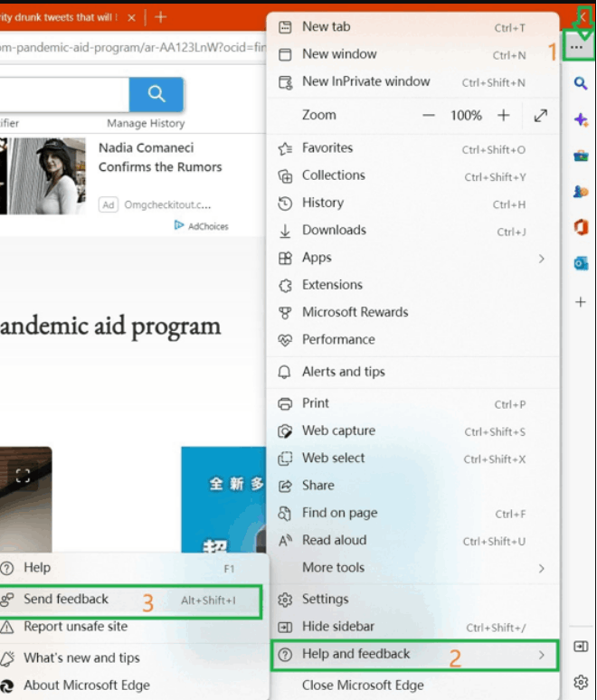Choose New tab from the menu
This screenshot has height=700, width=597.
(x=413, y=27)
